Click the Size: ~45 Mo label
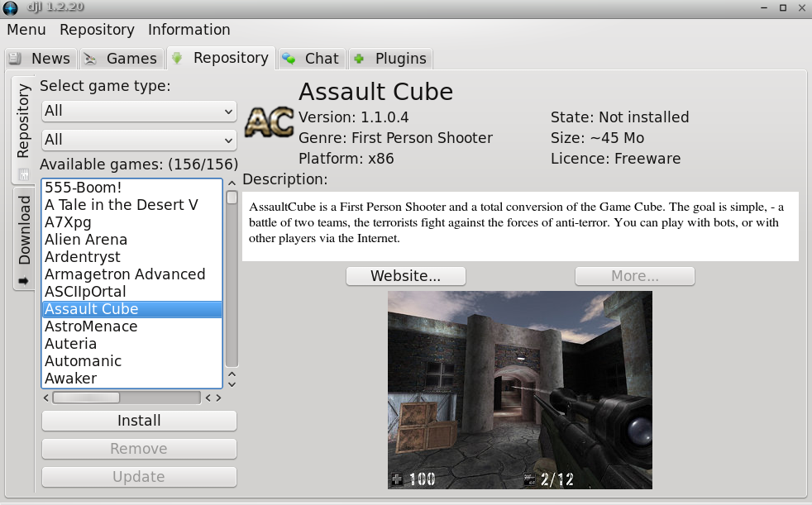This screenshot has width=812, height=505. (598, 138)
